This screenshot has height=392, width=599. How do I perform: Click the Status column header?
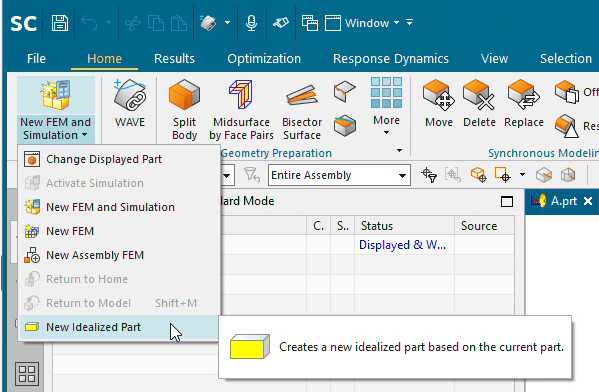pos(405,226)
